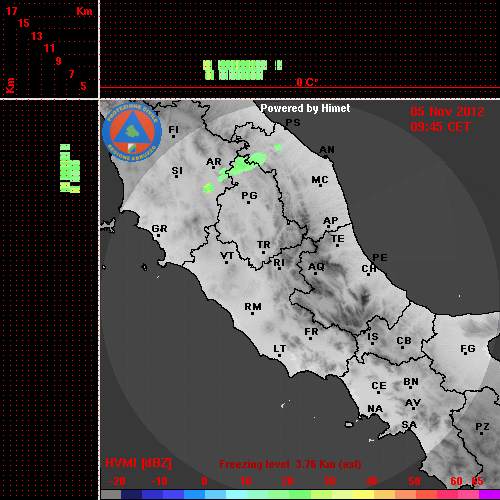Screen dimensions: 500x500
Task: Click the 'AV' city label
Action: pyautogui.click(x=413, y=403)
